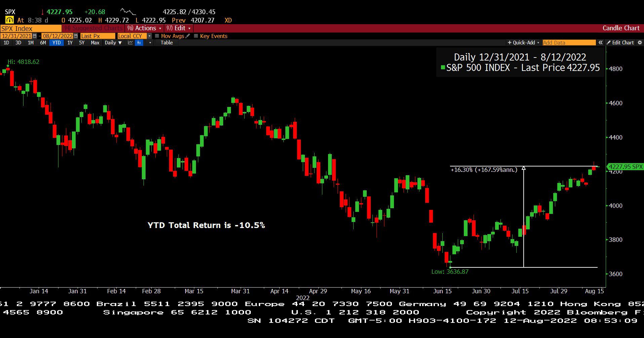Collapse the panel with double-chevron icon
This screenshot has width=644, height=338.
(600, 43)
